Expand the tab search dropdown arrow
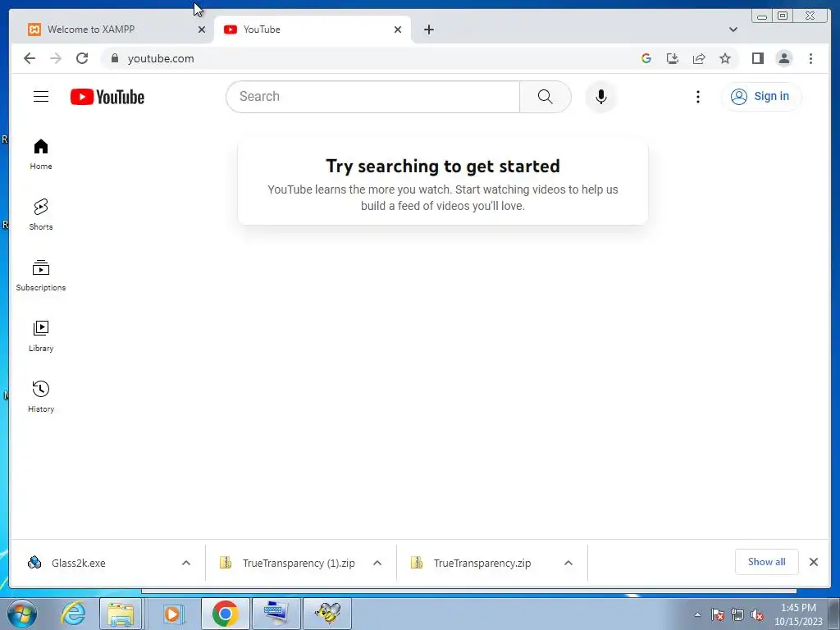Screen dimensions: 840x630 733,30
